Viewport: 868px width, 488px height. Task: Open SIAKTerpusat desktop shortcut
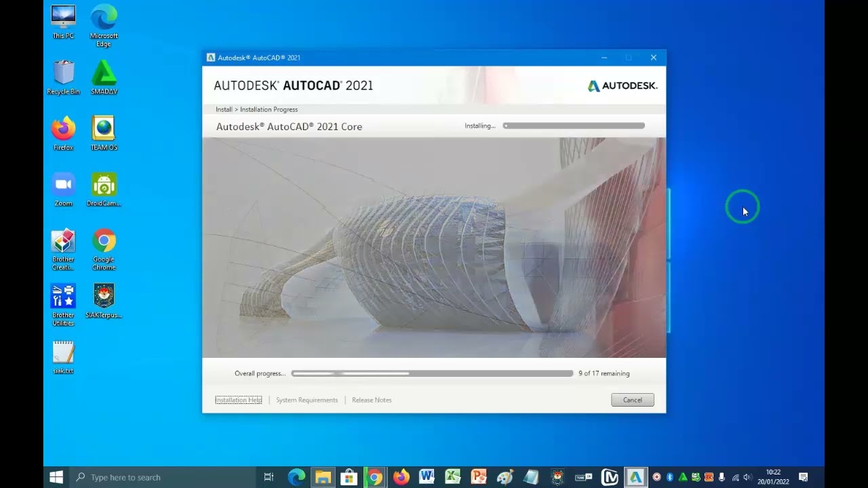click(104, 301)
